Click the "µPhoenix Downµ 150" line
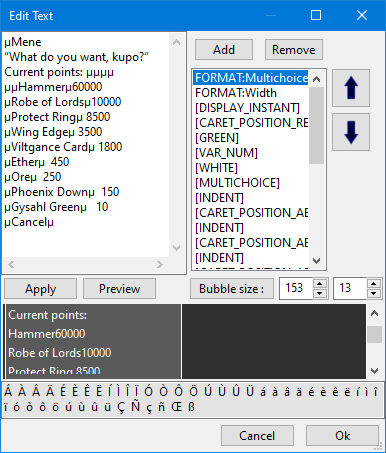Image resolution: width=386 pixels, height=453 pixels. coord(62,192)
